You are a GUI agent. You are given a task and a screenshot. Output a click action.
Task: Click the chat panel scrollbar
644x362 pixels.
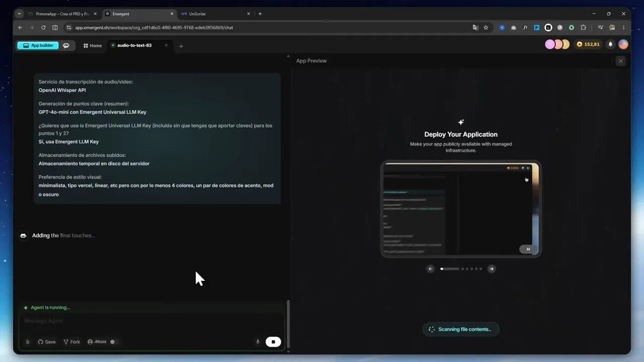288,325
